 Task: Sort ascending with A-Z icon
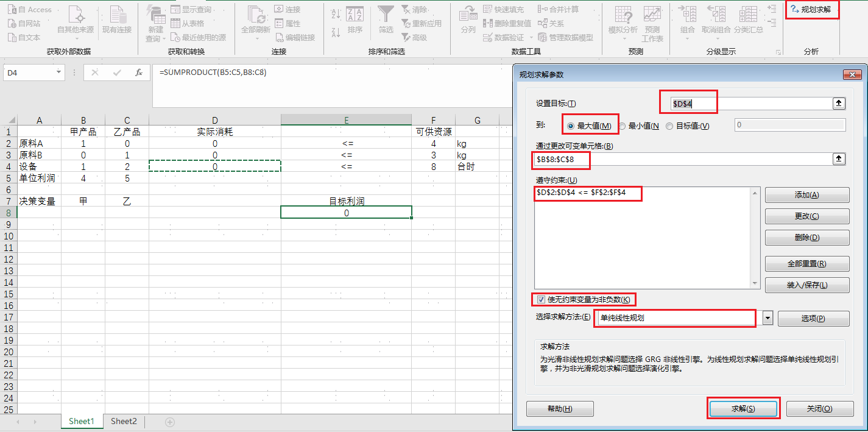(x=335, y=14)
